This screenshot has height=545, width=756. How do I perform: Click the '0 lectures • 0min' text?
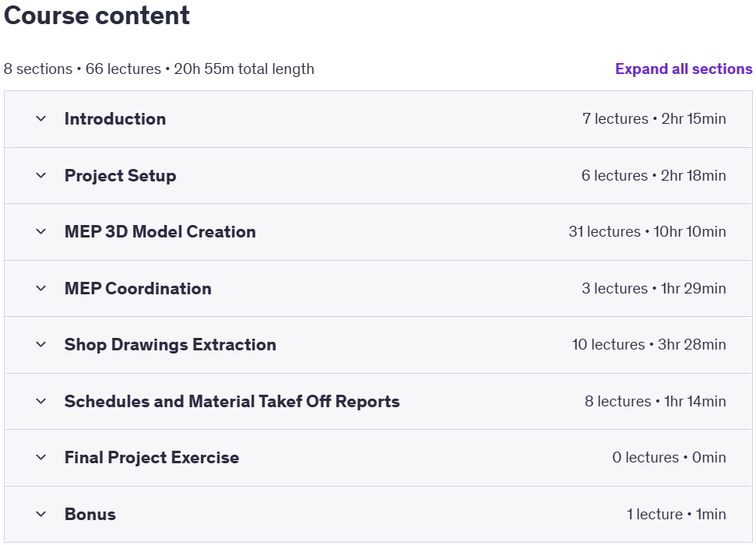(x=670, y=457)
